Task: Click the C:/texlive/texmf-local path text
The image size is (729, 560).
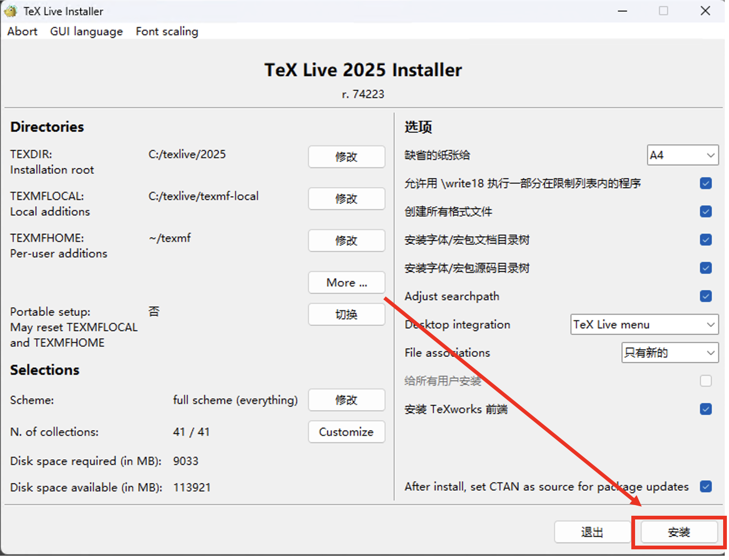Action: [203, 196]
